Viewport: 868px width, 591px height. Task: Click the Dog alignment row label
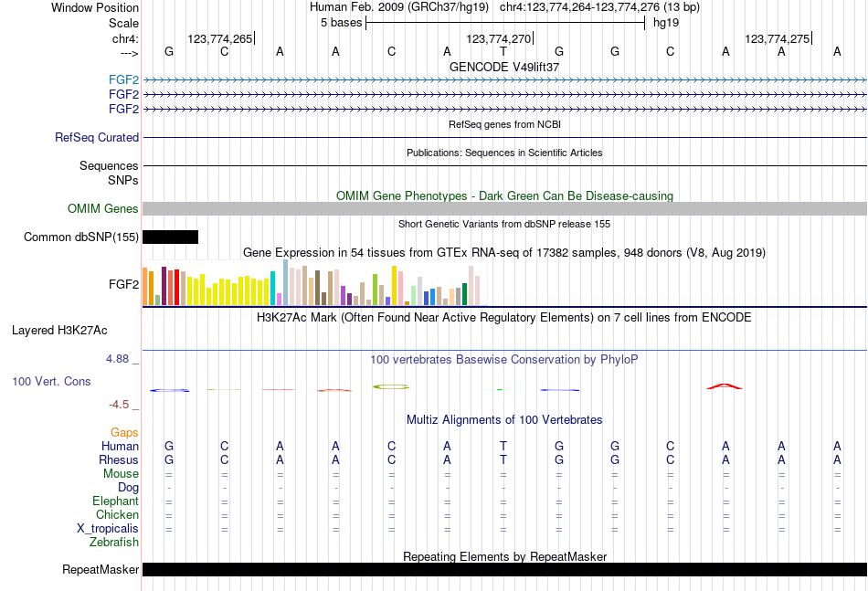[x=129, y=488]
